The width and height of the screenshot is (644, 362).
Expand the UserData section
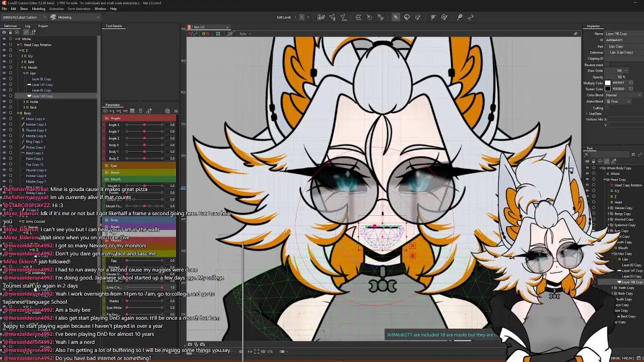[x=587, y=114]
